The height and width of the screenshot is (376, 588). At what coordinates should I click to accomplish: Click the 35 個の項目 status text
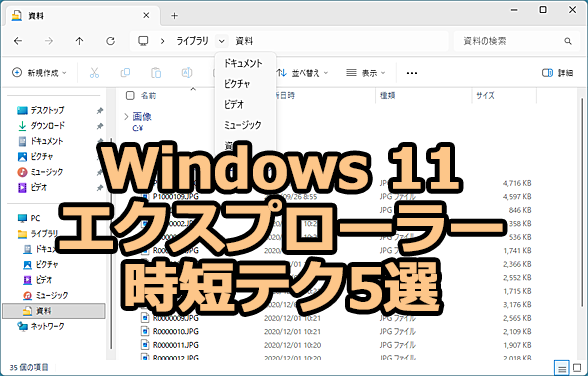click(29, 367)
